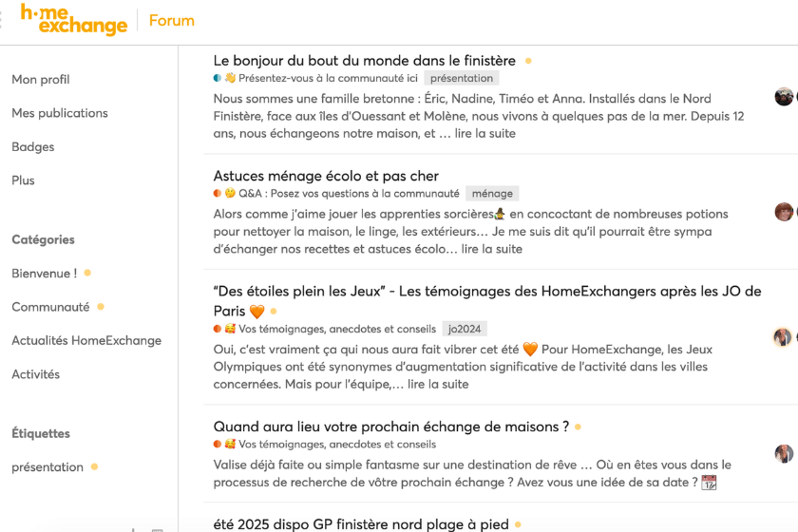
Task: Click the avatar beside Astuces ménage post
Action: click(x=784, y=212)
